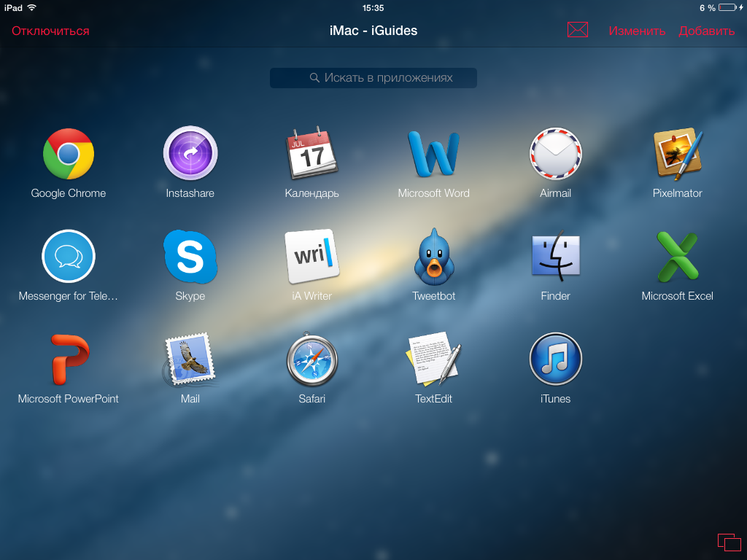Viewport: 747px width, 560px height.
Task: Tap the Изменить edit button
Action: click(x=637, y=31)
